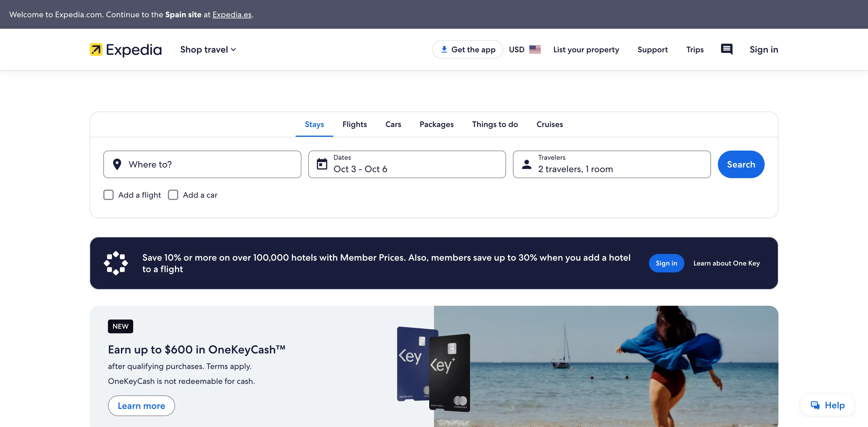Screen dimensions: 868x427
Task: Click the download arrow in Get the app
Action: 444,49
